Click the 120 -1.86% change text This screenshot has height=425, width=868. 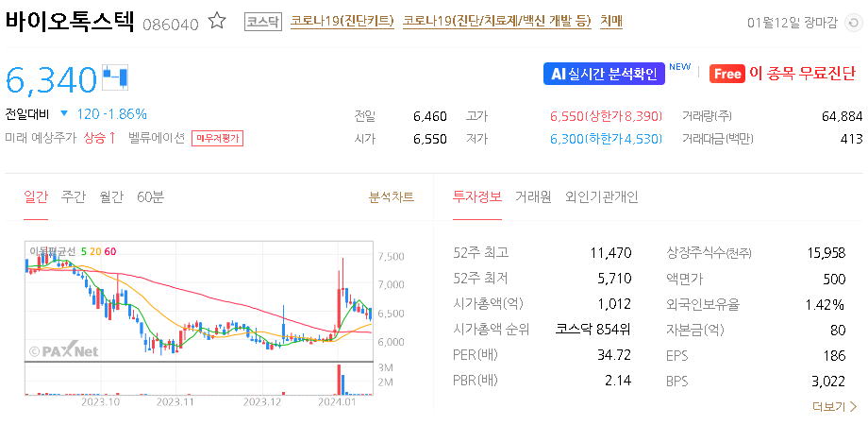tap(112, 114)
